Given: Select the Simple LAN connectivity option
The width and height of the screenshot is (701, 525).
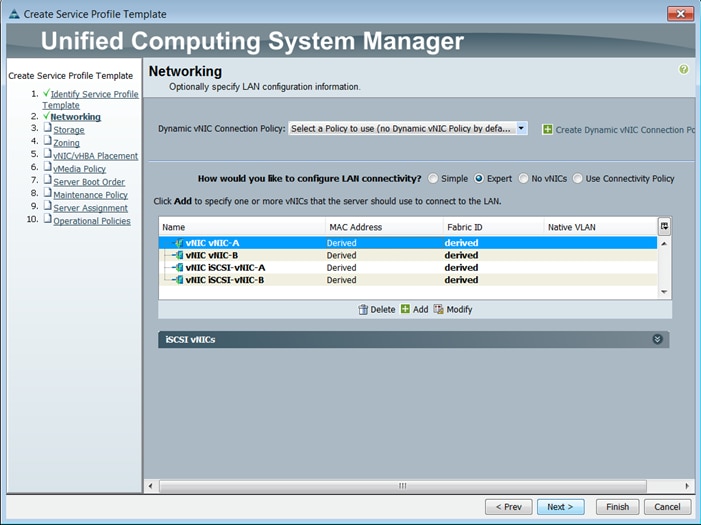Looking at the screenshot, I should [433, 178].
